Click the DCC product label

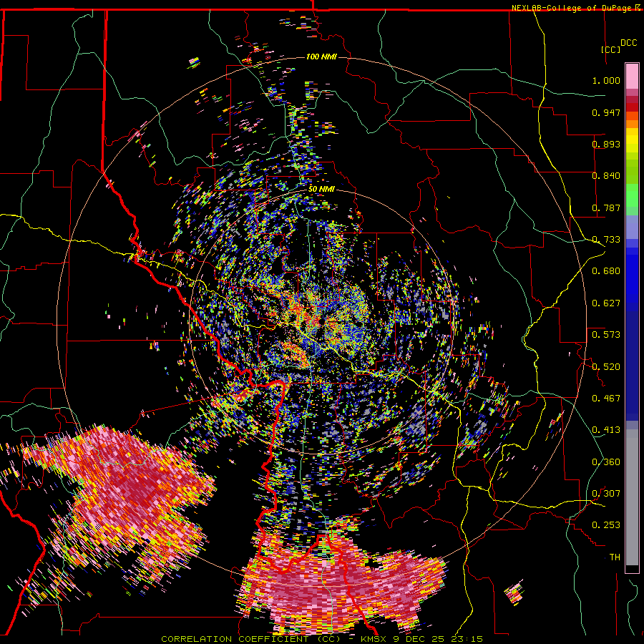[x=628, y=42]
